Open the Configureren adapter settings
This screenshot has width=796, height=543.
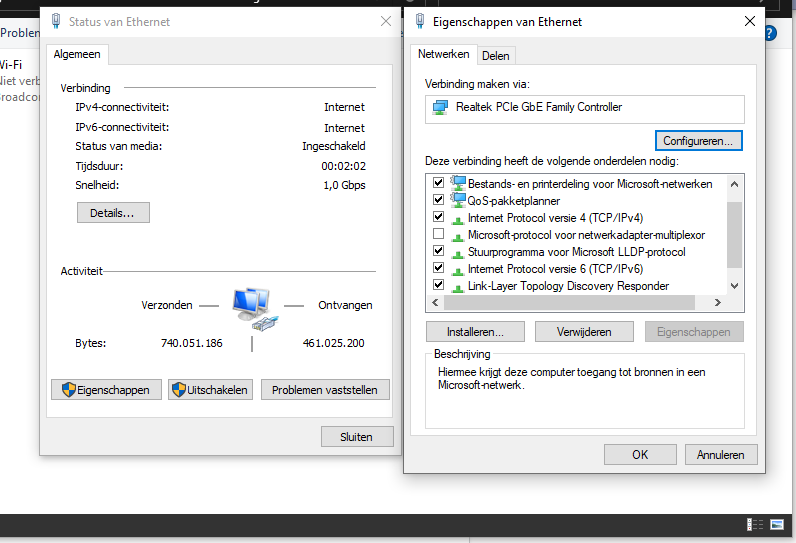(x=698, y=141)
